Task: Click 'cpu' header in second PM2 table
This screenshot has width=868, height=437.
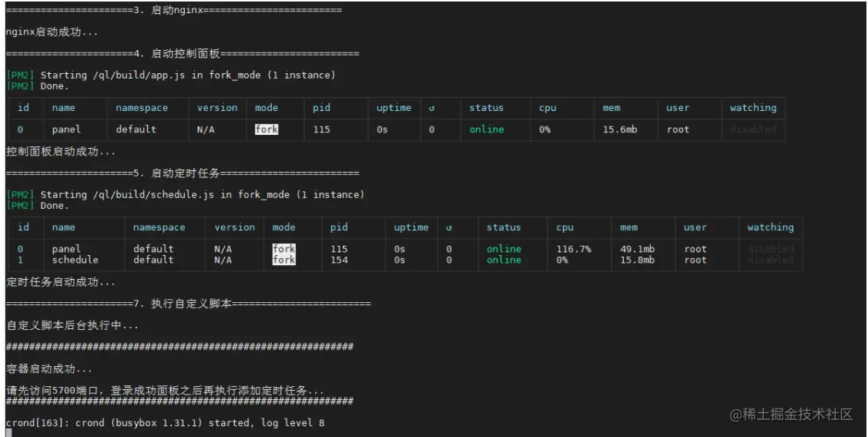Action: [x=565, y=227]
